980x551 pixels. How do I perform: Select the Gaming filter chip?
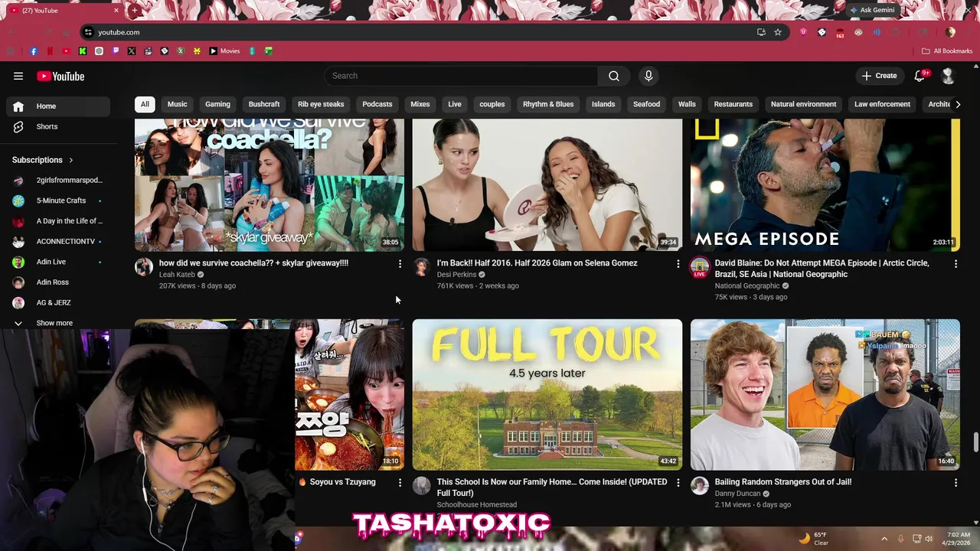[217, 104]
